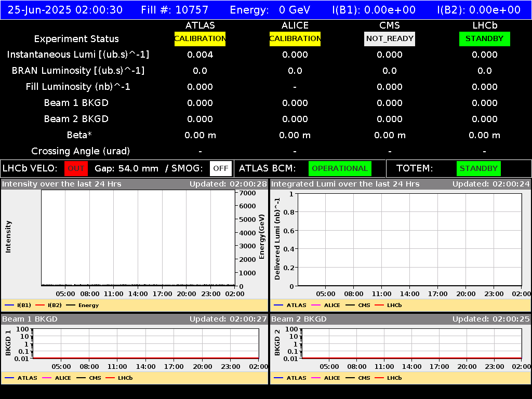Click the Integrated Lumi Updated: 02:00:24 timestamp
Screen dimensions: 532x399
pos(490,184)
